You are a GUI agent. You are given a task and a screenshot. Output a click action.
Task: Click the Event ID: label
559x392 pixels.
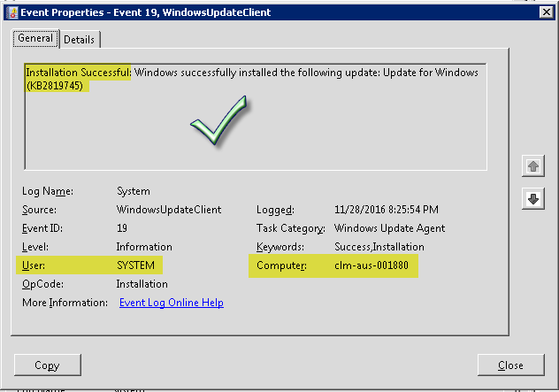[42, 228]
